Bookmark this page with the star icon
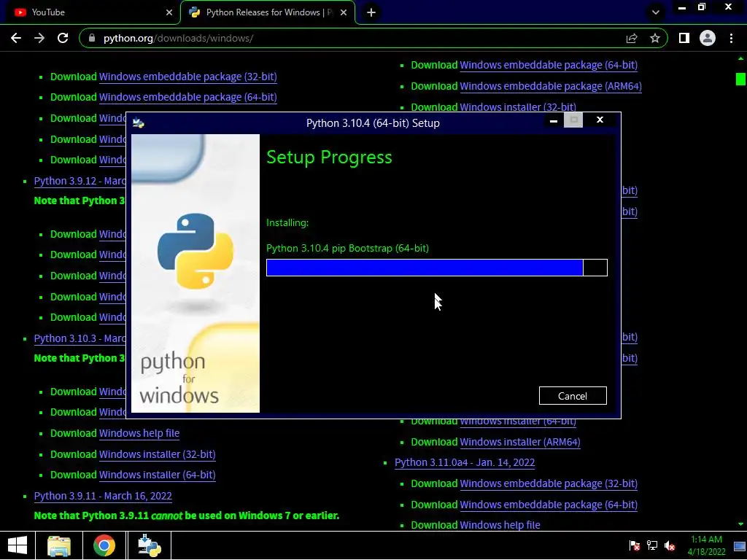This screenshot has width=747, height=560. pyautogui.click(x=655, y=38)
